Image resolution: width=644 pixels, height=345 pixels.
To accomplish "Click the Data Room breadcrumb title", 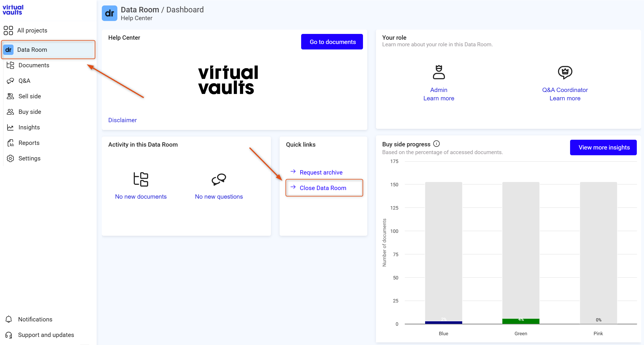I will coord(140,10).
